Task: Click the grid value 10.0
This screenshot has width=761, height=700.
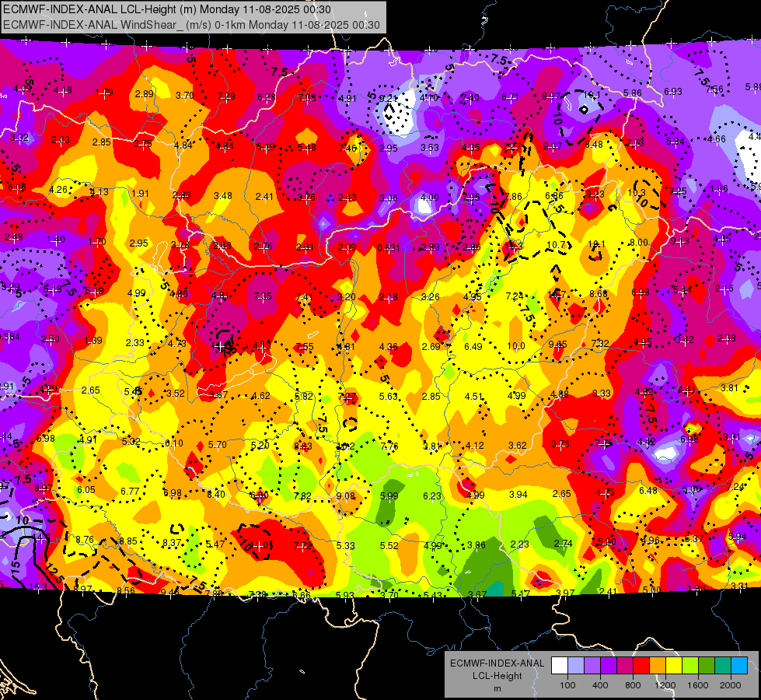Action: point(516,346)
